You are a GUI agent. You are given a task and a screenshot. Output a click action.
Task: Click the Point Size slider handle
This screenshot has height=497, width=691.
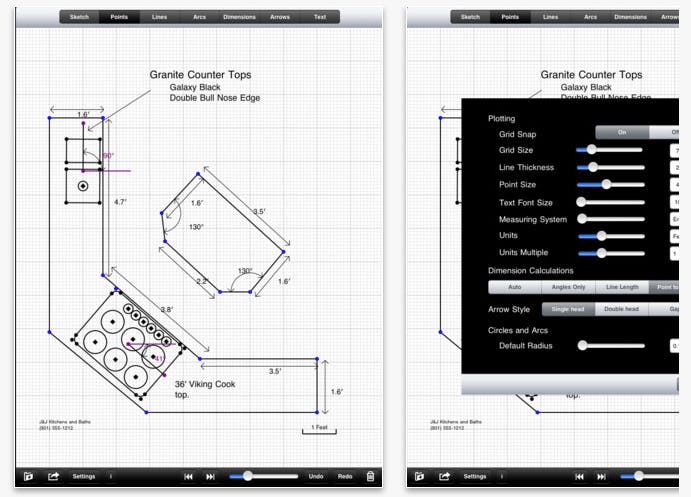pos(607,184)
